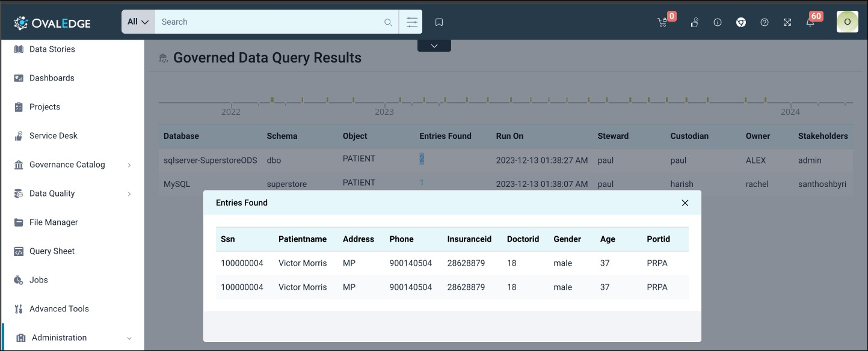Click the Run On column header
This screenshot has width=868, height=351.
(x=509, y=136)
